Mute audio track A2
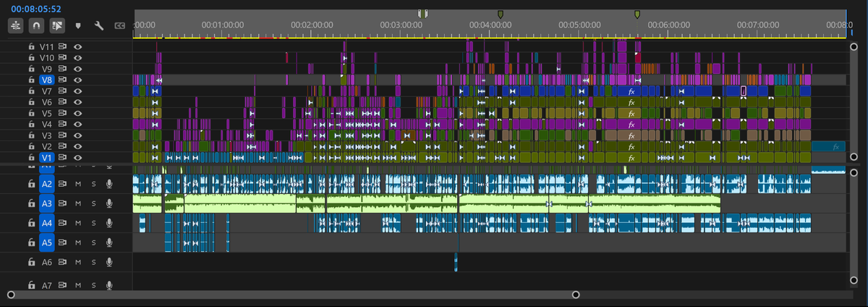Image resolution: width=868 pixels, height=307 pixels. 78,184
